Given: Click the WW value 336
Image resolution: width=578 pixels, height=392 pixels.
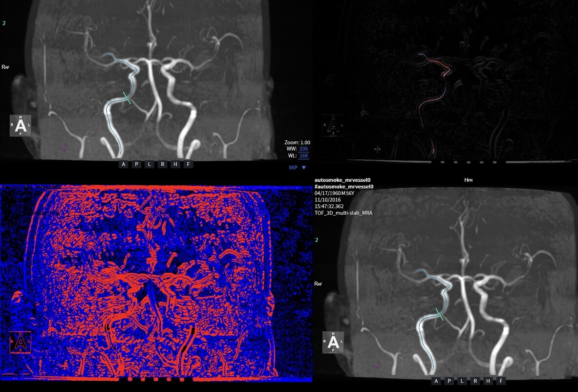Looking at the screenshot, I should coord(303,149).
